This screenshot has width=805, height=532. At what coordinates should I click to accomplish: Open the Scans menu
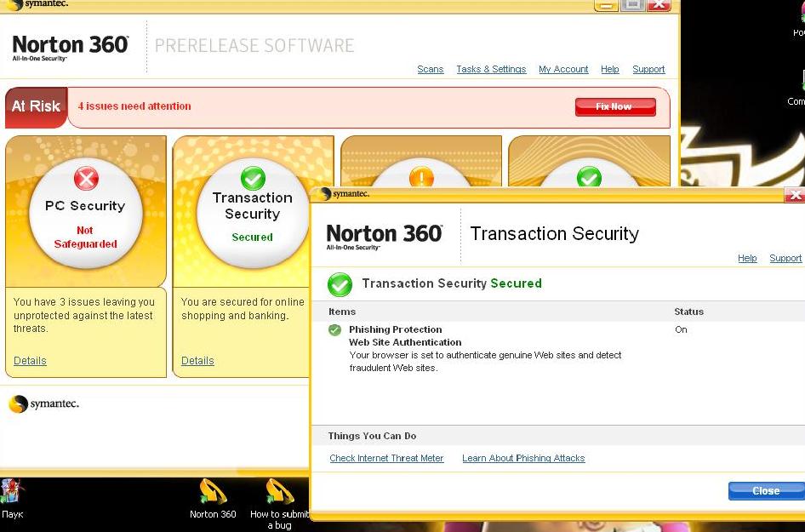431,69
